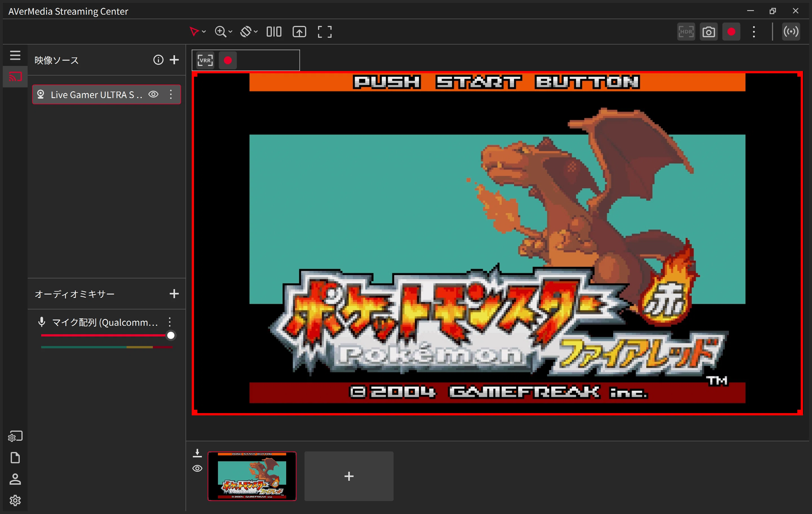
Task: Add a new scene with plus tile
Action: [349, 476]
